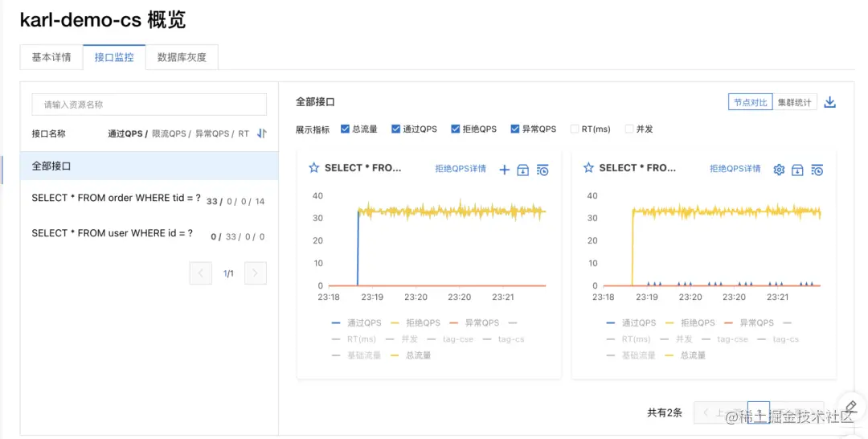The image size is (868, 439).
Task: Toggle 拒绝QPS legend in first chart
Action: coord(416,322)
